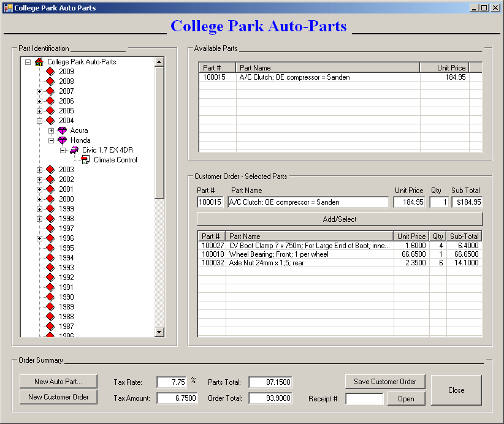Viewport: 504px width, 424px height.
Task: Click the Qty column header in order list
Action: 438,237
